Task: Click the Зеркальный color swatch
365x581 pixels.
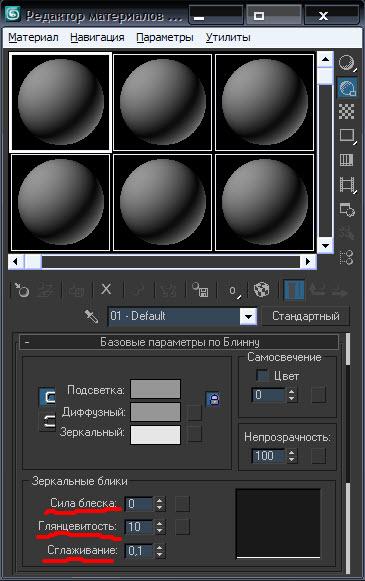Action: click(x=156, y=435)
